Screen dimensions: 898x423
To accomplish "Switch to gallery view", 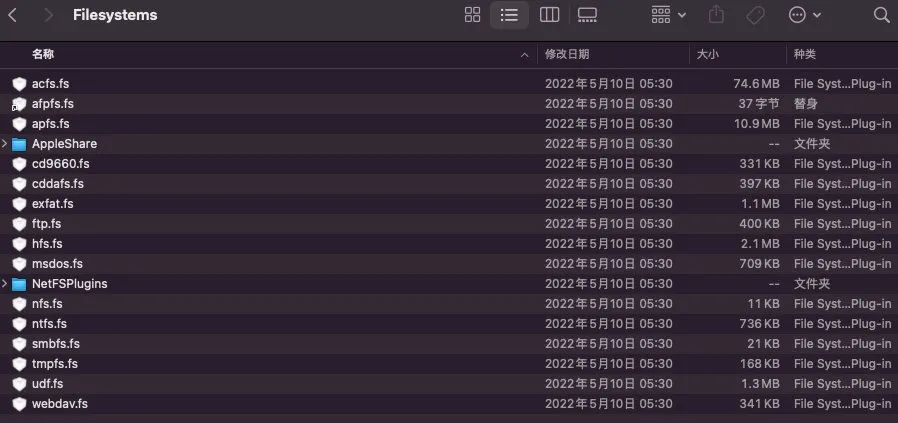I will tap(587, 15).
